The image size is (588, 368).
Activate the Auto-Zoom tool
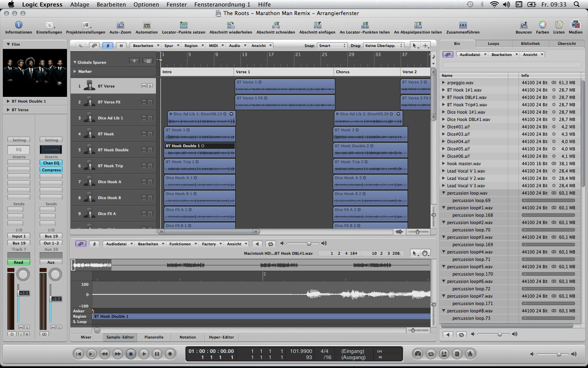tap(120, 25)
